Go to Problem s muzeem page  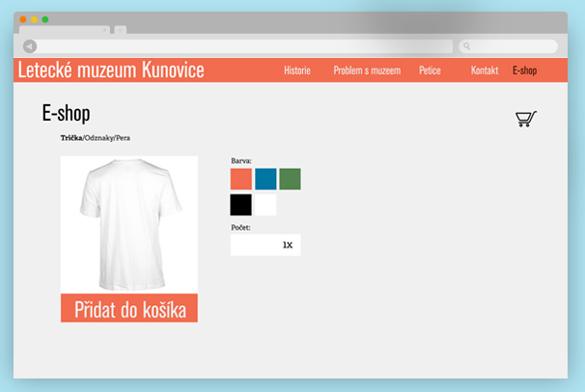tap(365, 70)
